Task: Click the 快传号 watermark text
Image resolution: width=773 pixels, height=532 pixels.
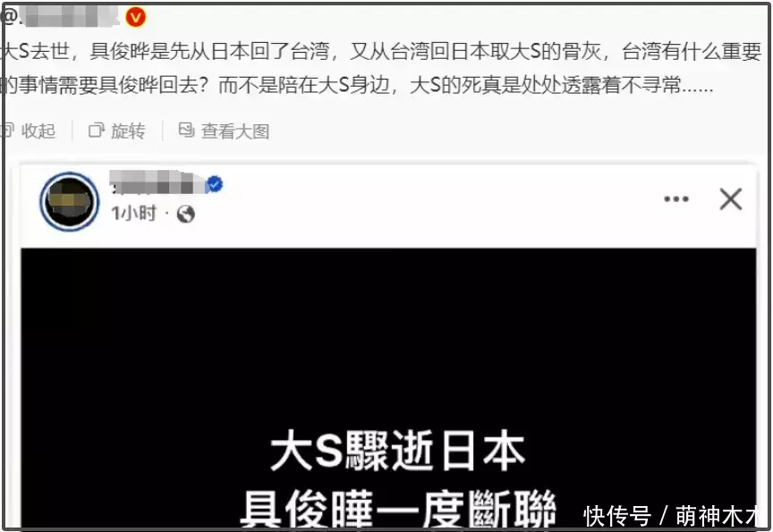Action: [x=617, y=516]
